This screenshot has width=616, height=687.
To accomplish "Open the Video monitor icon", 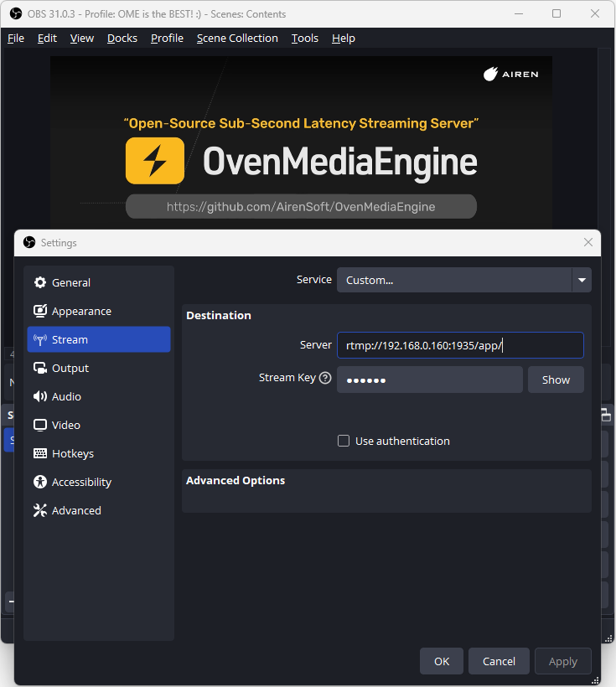I will [x=40, y=426].
